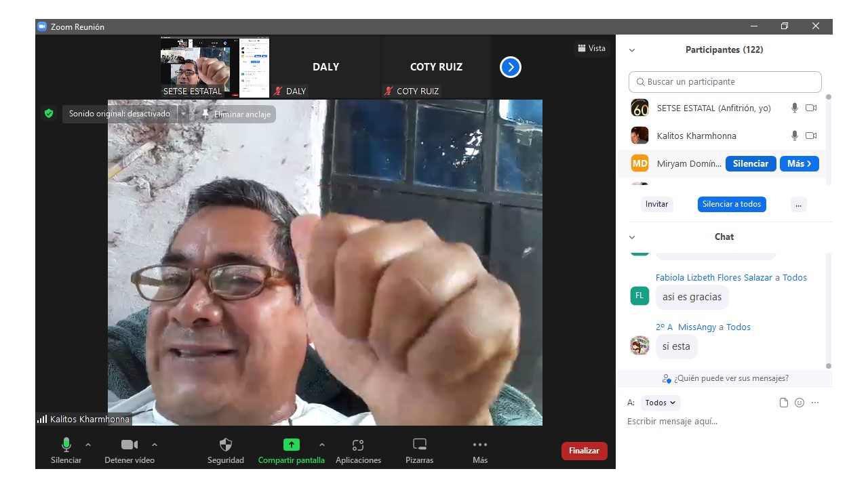Screen dimensions: 868x488
Task: Click the green encryption shield icon
Action: click(49, 114)
